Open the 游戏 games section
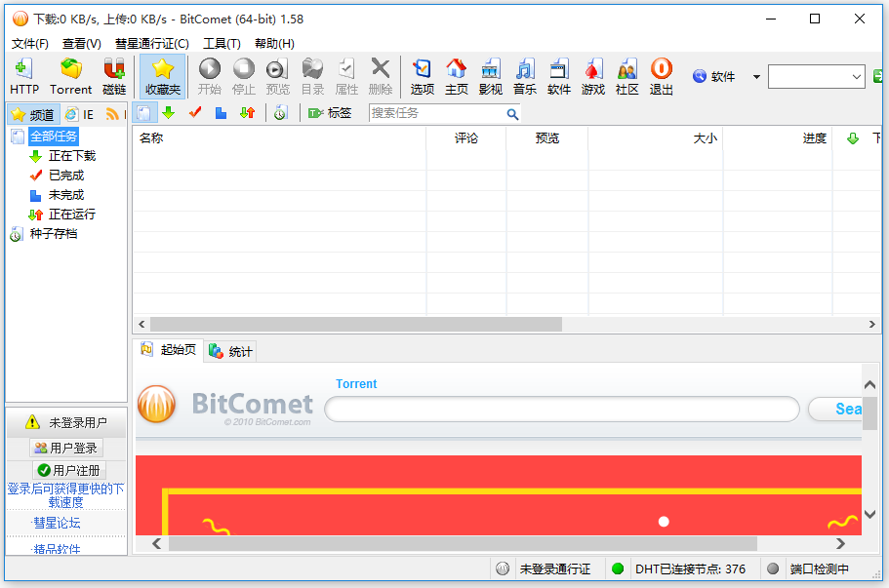889x588 pixels. pyautogui.click(x=592, y=76)
